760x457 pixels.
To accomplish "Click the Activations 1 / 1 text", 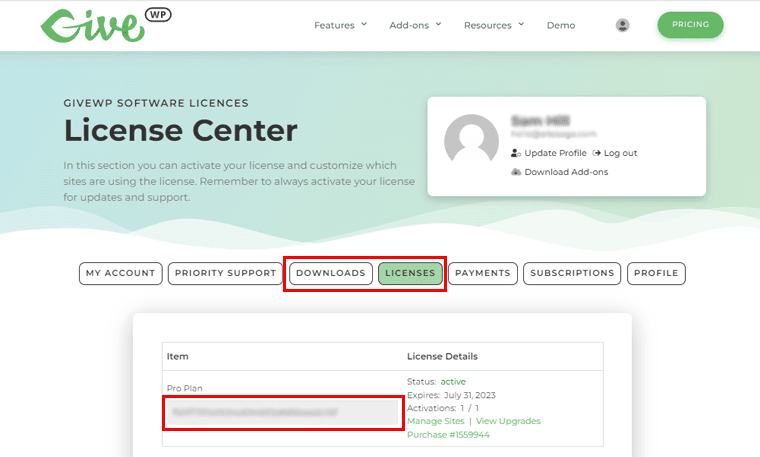I will (x=443, y=408).
